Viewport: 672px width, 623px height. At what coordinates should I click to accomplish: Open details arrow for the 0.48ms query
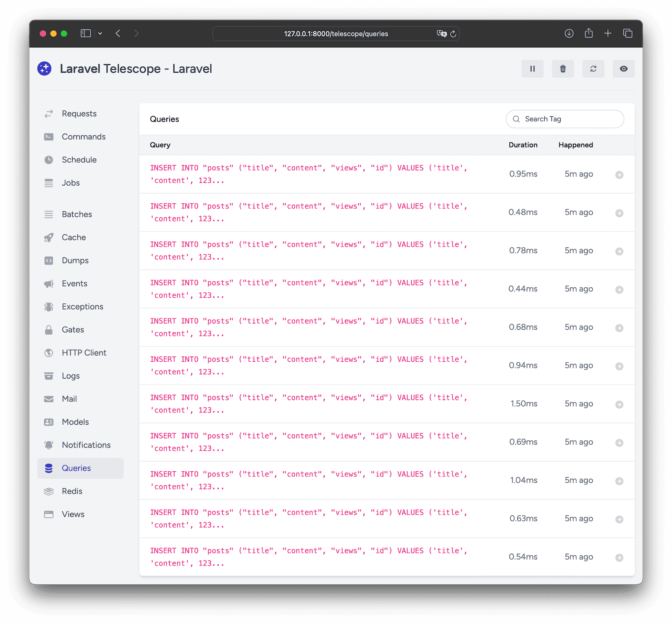point(619,213)
